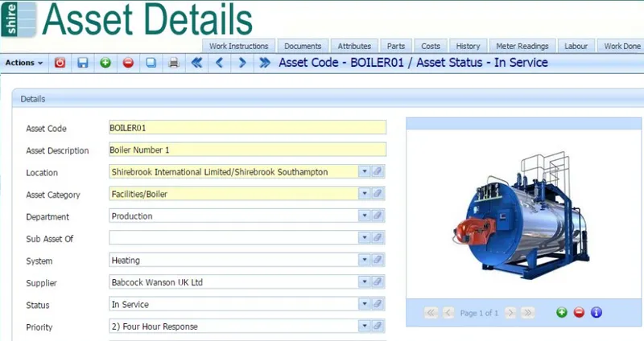The width and height of the screenshot is (644, 341).
Task: Open the Actions menu
Action: (24, 63)
